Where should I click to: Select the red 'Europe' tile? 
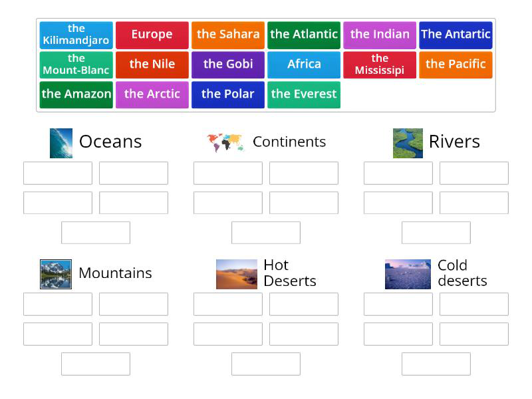(152, 35)
